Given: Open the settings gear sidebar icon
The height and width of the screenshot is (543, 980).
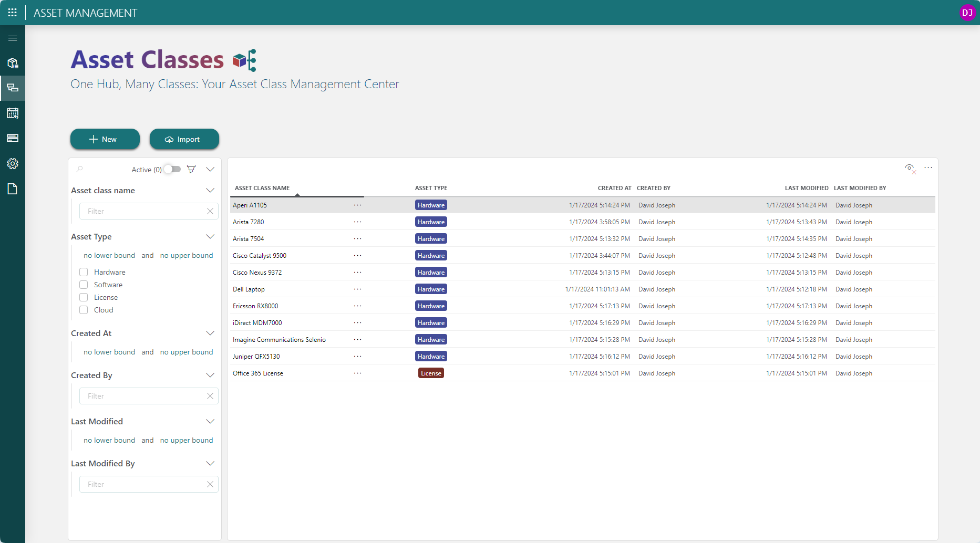Looking at the screenshot, I should pyautogui.click(x=13, y=163).
